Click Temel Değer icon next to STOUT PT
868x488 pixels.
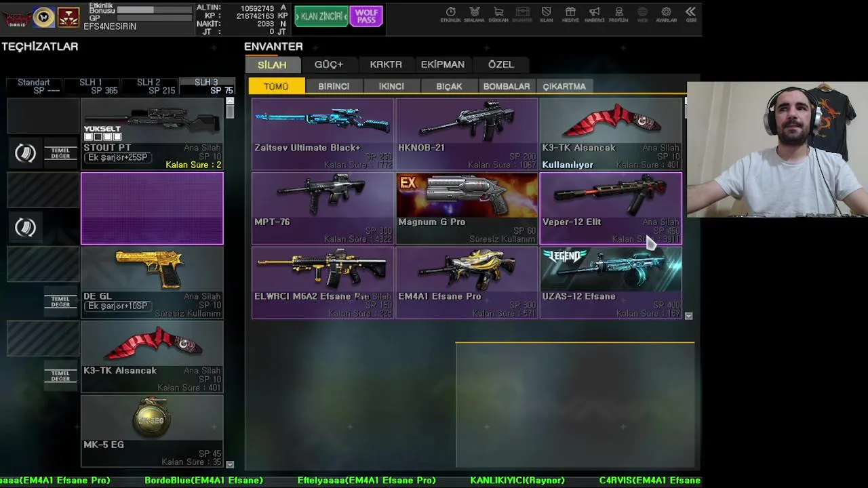[x=61, y=153]
